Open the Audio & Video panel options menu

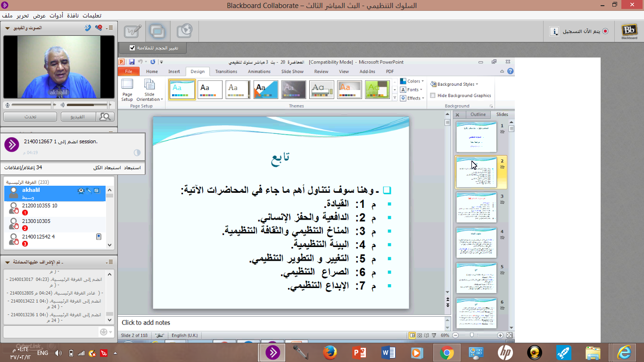tap(110, 28)
